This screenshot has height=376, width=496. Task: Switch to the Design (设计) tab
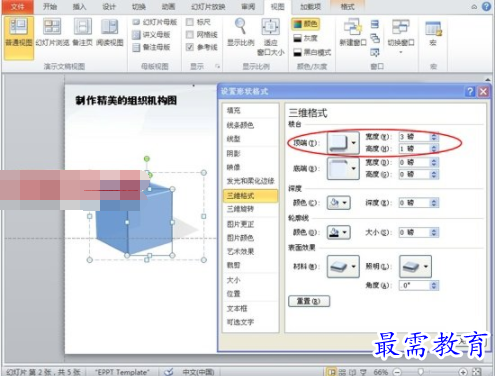tap(109, 7)
